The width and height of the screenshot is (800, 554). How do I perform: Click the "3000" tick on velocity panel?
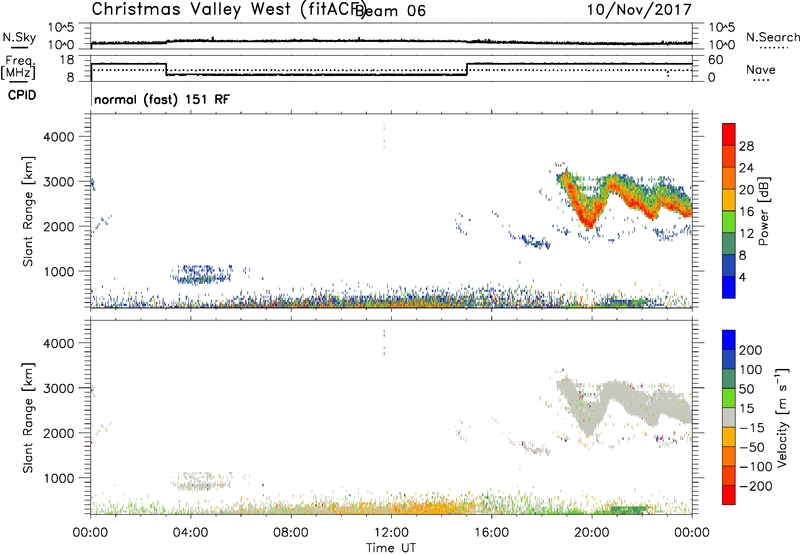tap(59, 388)
